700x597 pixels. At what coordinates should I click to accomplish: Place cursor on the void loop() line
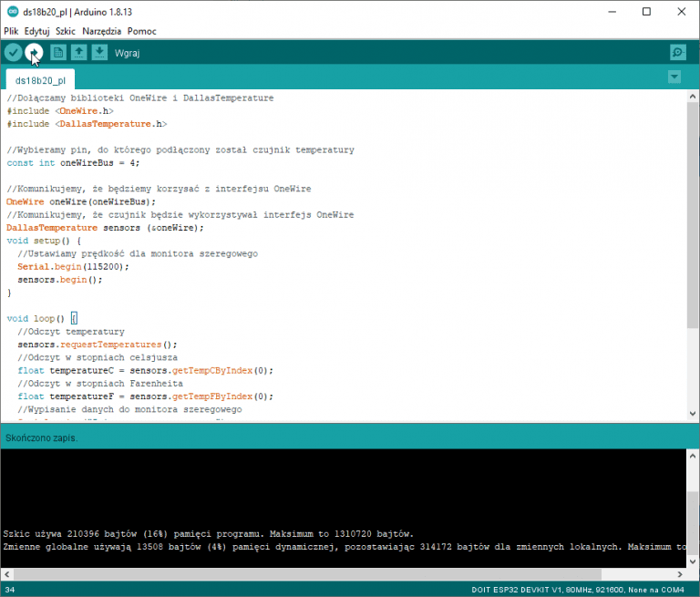(x=36, y=319)
